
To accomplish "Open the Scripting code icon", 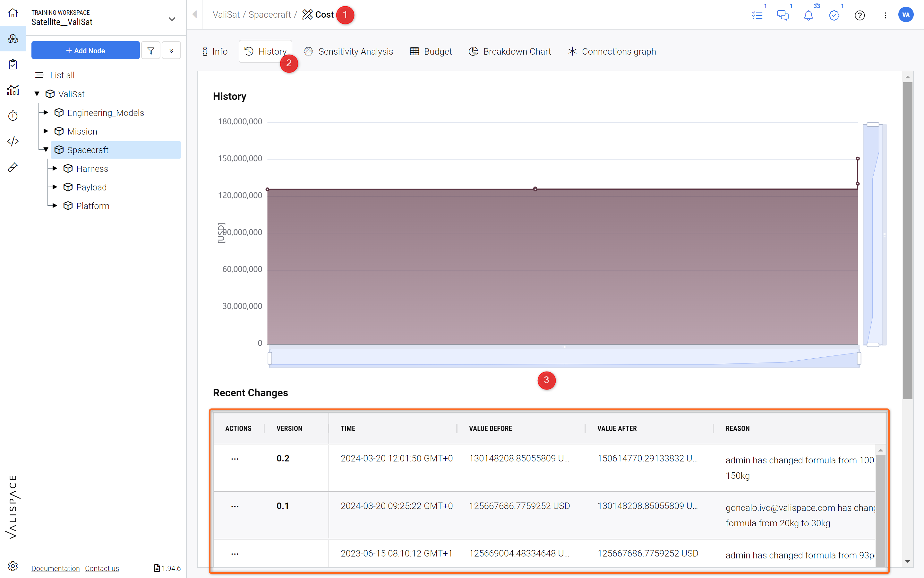I will 13,141.
